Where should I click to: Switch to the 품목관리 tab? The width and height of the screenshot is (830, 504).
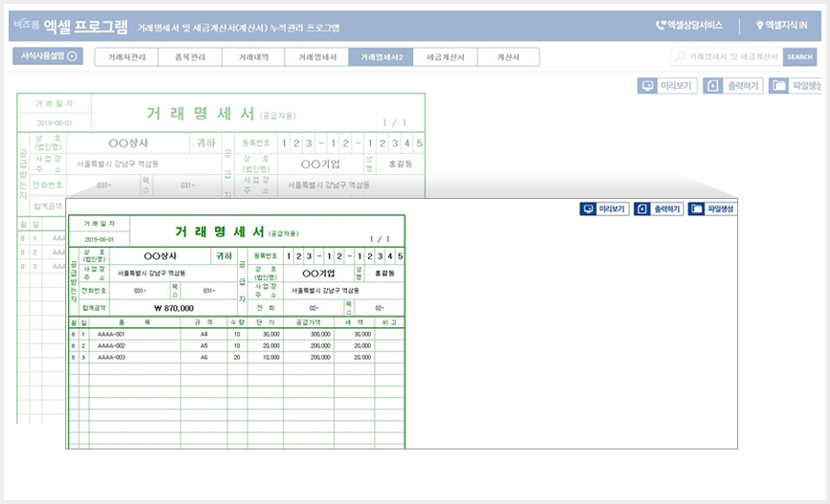(x=190, y=57)
